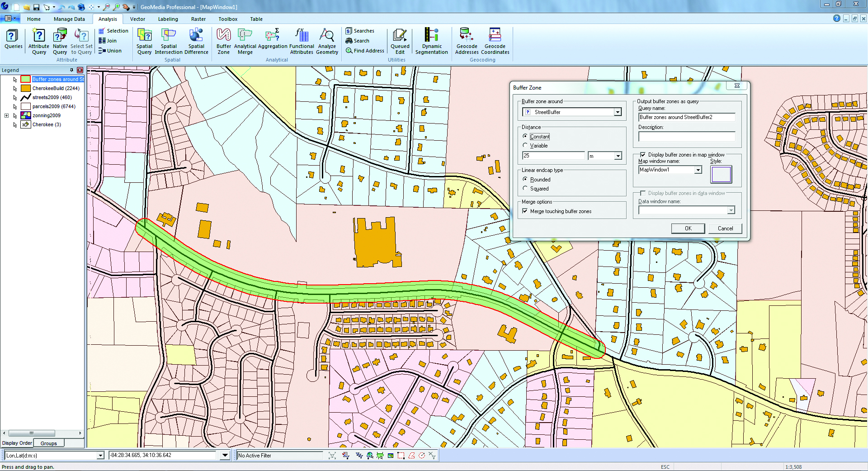
Task: Click Select Set to Query
Action: click(x=81, y=41)
